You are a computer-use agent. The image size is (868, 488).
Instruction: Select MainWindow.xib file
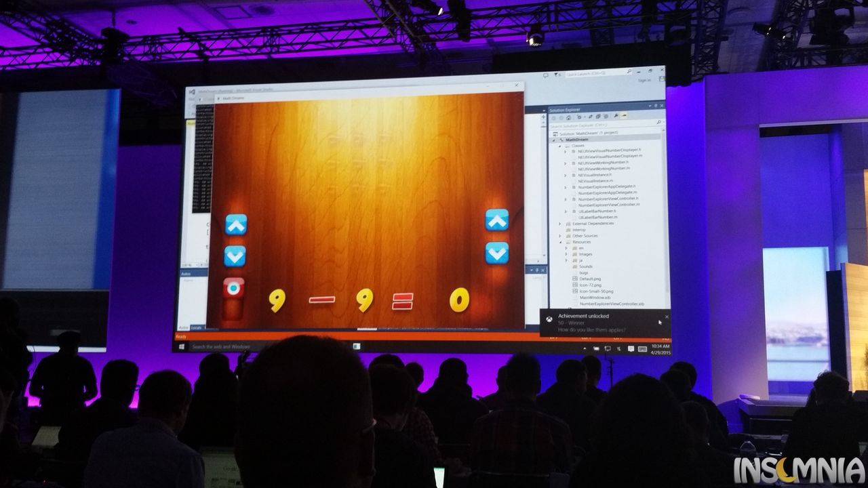click(595, 298)
